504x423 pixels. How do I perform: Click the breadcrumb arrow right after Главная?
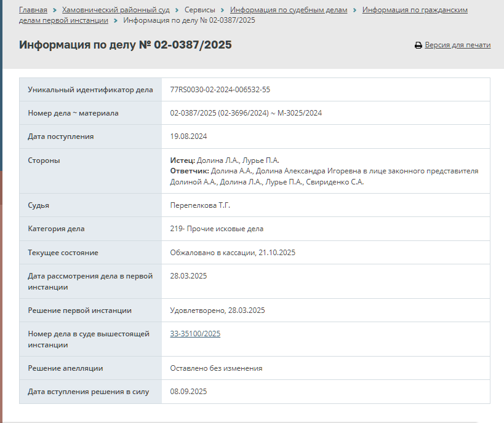pyautogui.click(x=55, y=10)
